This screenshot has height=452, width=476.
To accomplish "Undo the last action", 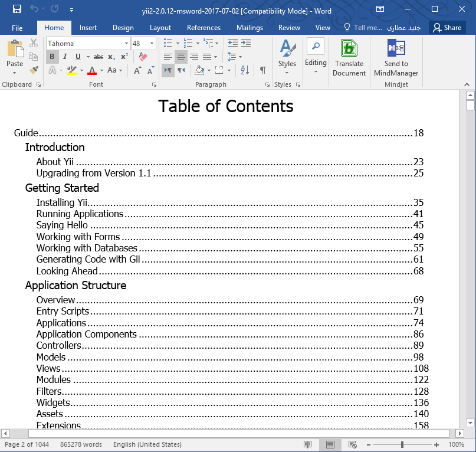I will (x=34, y=9).
